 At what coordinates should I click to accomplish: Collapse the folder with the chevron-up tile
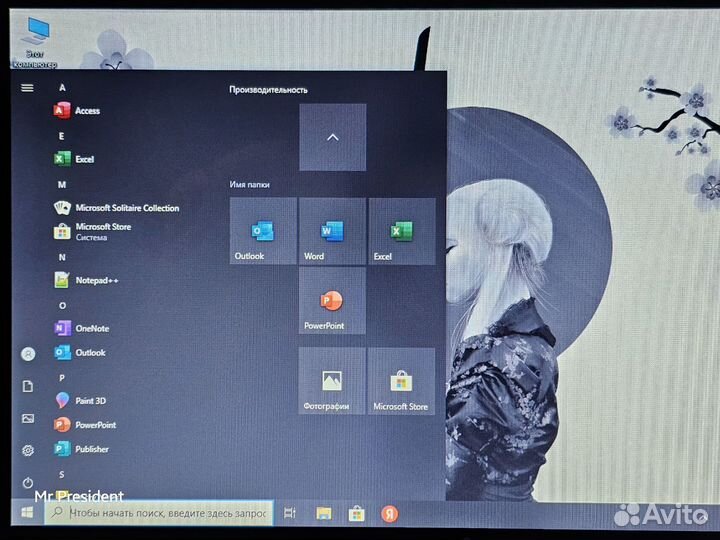(333, 137)
